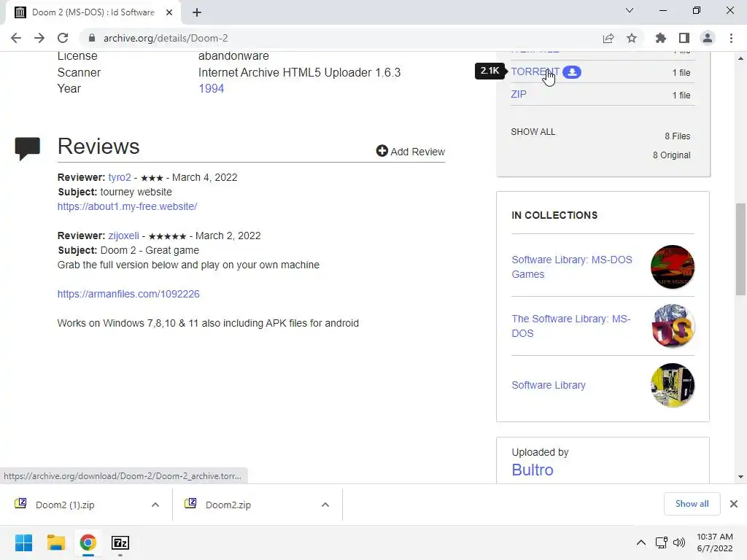Screen dimensions: 747x560
Task: Share this page icon in address bar
Action: [x=608, y=38]
